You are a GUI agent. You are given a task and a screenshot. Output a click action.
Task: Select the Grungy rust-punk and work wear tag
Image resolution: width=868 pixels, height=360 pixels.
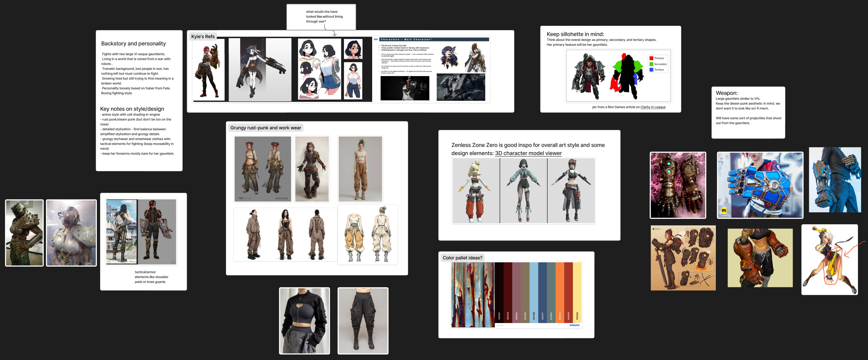coord(266,128)
